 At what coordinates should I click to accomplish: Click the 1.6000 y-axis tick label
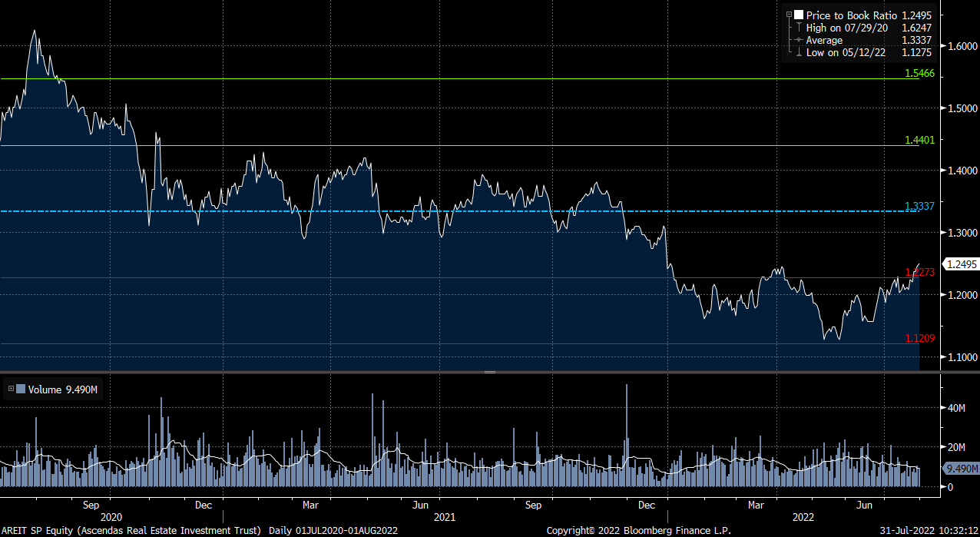coord(962,46)
